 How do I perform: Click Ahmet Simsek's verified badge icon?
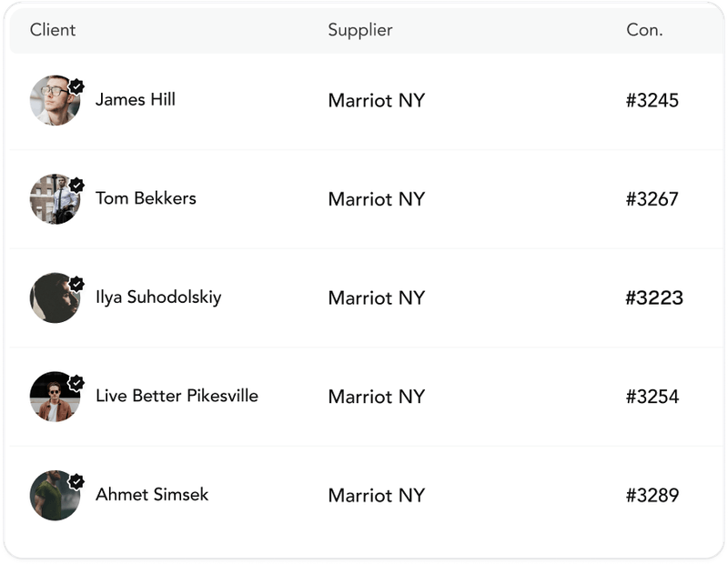[77, 480]
